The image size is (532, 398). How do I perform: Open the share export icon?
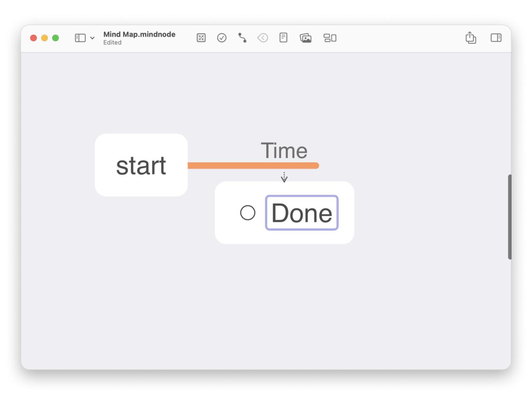(471, 38)
